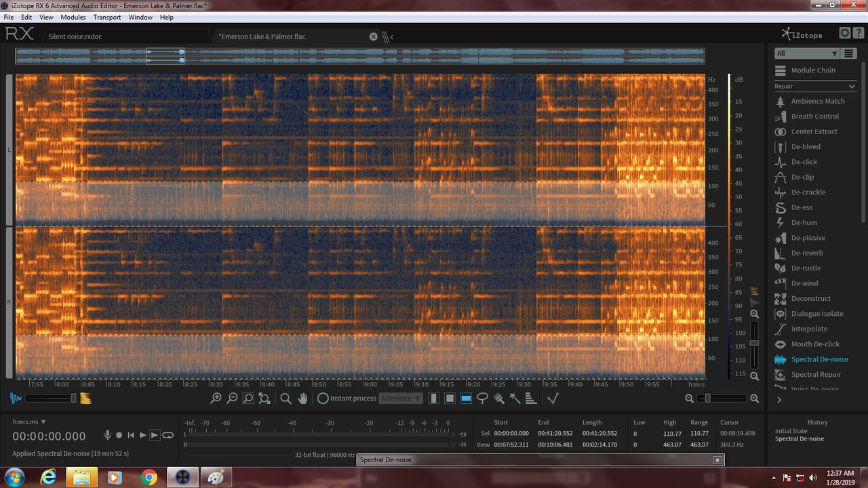Select the brush selection tool
This screenshot has width=868, height=488.
point(498,399)
